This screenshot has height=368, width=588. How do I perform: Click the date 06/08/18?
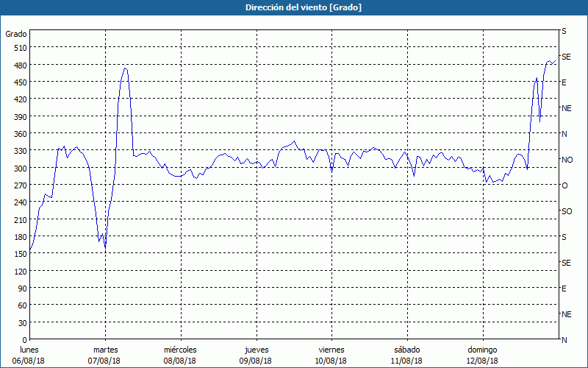click(x=29, y=361)
